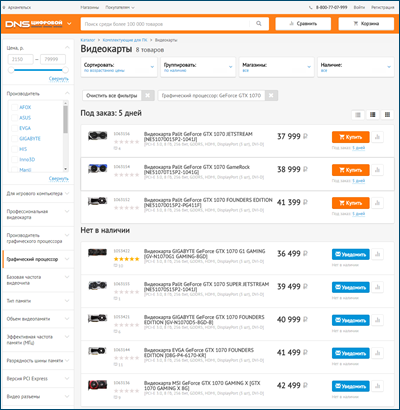400x410 pixels.
Task: Open the Покупателям top menu
Action: [x=120, y=7]
